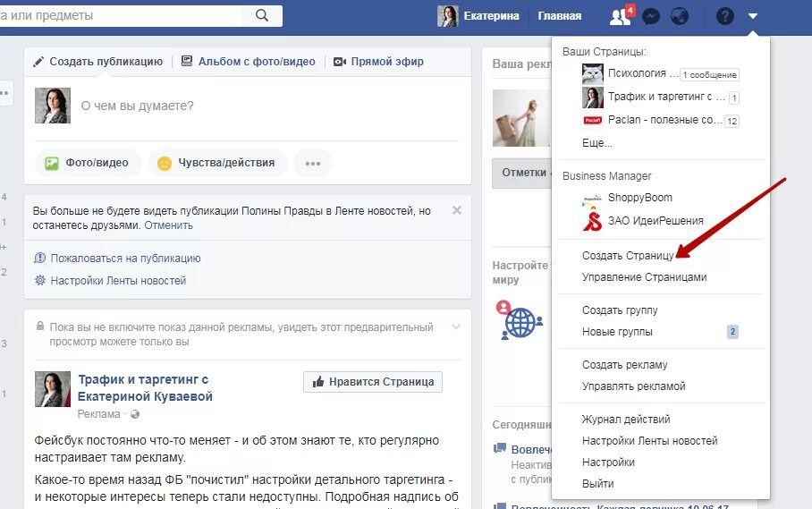Click the search magnifier icon
The height and width of the screenshot is (509, 812).
pyautogui.click(x=262, y=15)
